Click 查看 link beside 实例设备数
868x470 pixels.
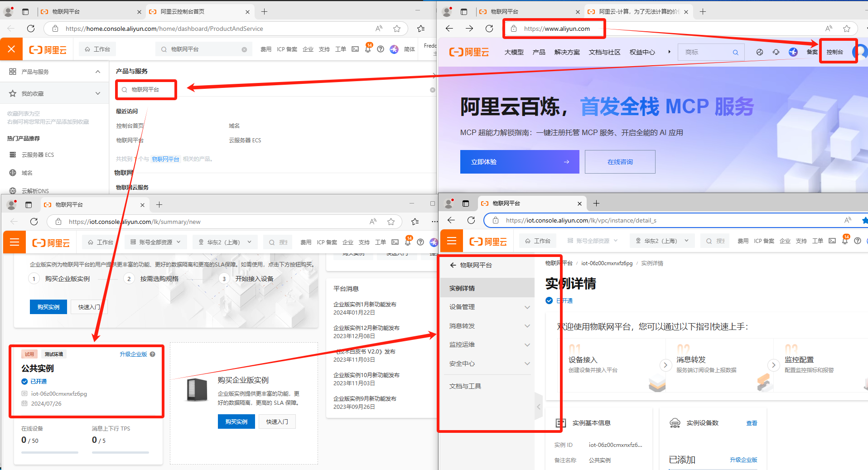tap(752, 423)
